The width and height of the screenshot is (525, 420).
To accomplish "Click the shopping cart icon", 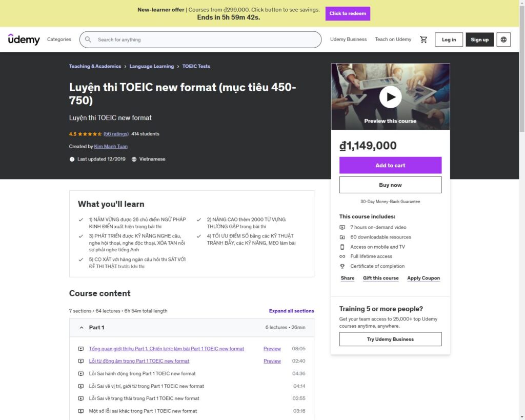I will 423,39.
